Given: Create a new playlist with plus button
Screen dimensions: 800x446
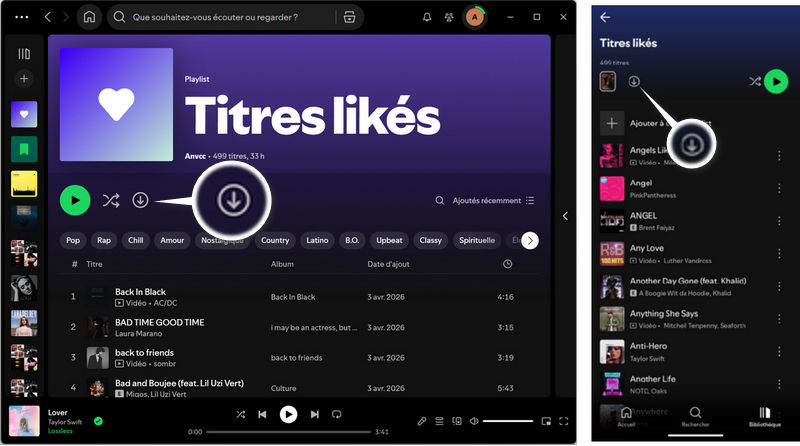Looking at the screenshot, I should (x=24, y=79).
